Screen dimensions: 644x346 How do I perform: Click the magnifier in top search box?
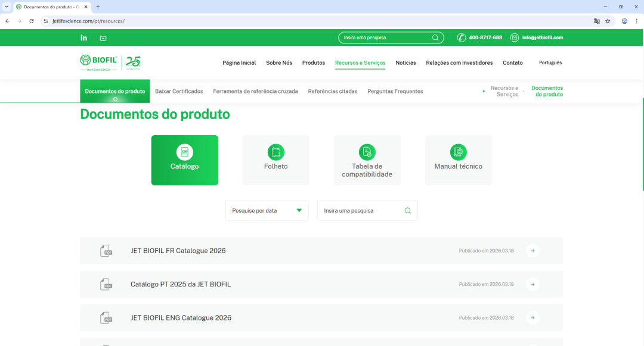point(435,38)
